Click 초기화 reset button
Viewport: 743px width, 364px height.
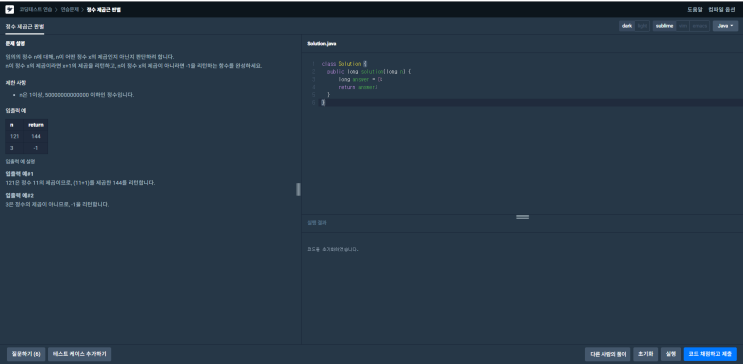click(645, 354)
